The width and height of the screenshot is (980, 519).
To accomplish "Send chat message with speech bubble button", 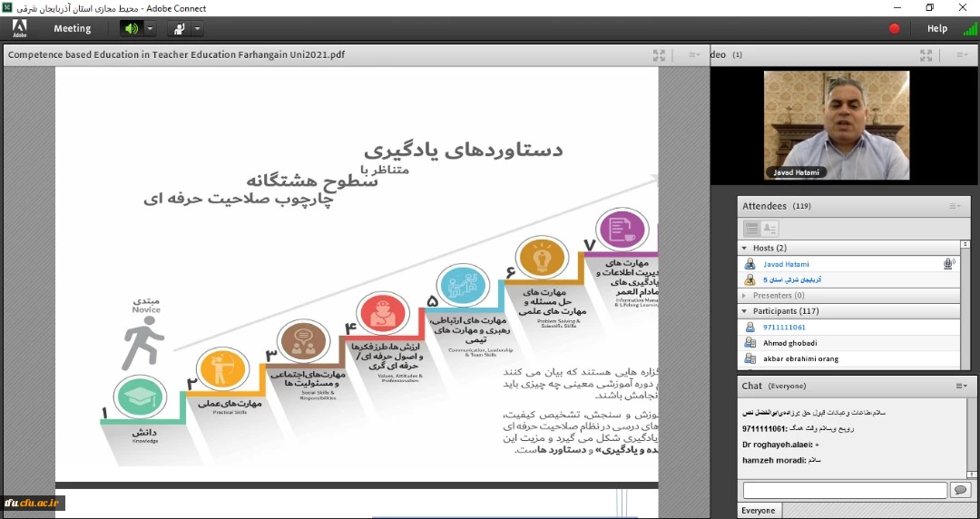I will point(960,490).
